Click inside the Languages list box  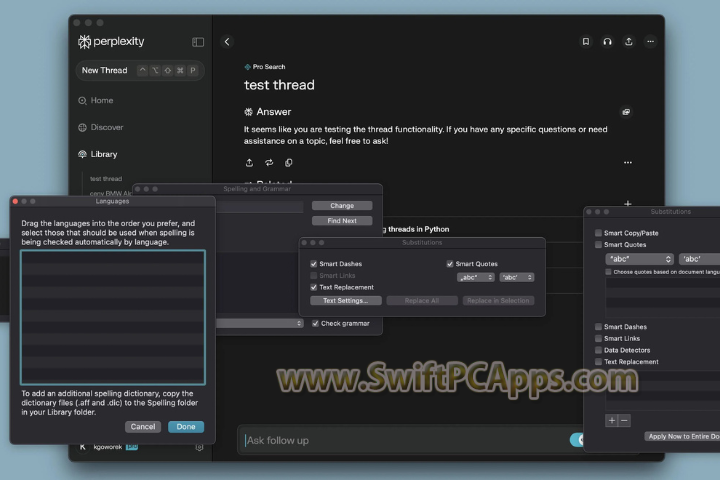[113, 317]
